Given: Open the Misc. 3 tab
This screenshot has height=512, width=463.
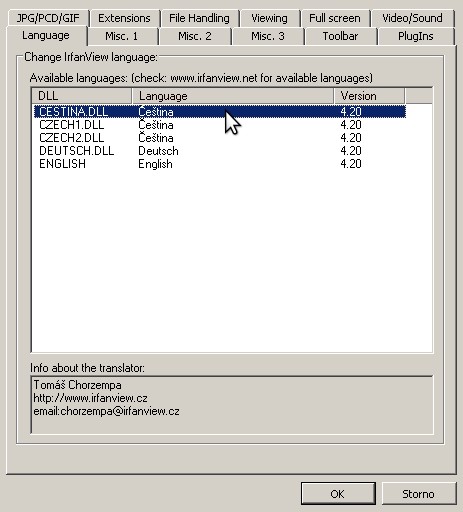Looking at the screenshot, I should point(268,36).
